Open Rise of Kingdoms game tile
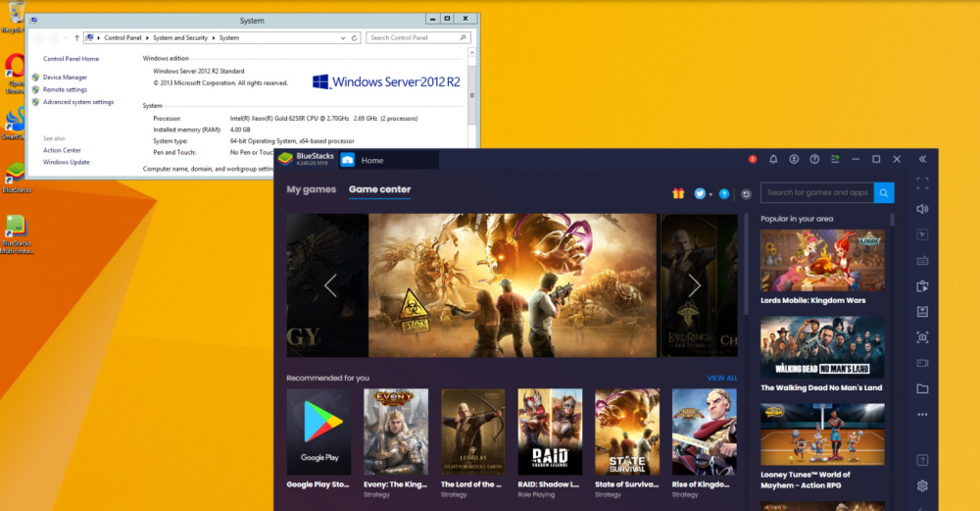Viewport: 980px width, 511px height. tap(705, 432)
